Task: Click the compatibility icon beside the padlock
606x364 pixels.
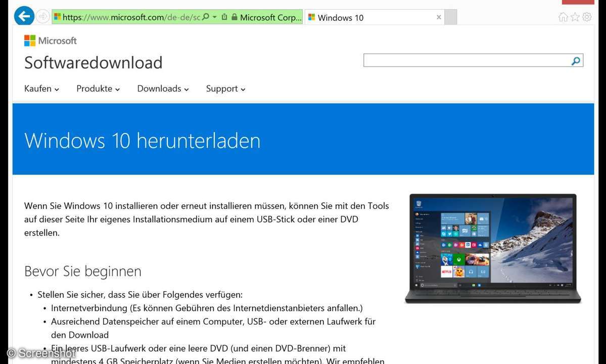Action: (224, 17)
